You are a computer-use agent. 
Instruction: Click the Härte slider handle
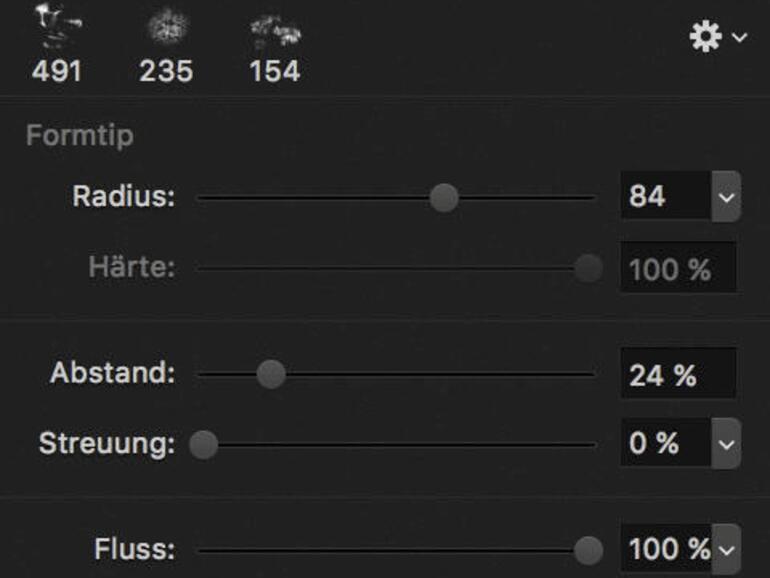tap(589, 268)
